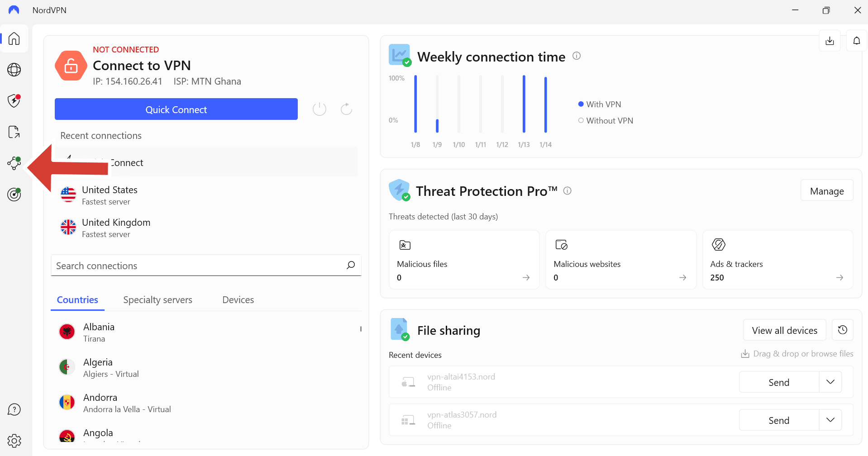
Task: Open the Home dashboard sidebar icon
Action: click(x=14, y=38)
